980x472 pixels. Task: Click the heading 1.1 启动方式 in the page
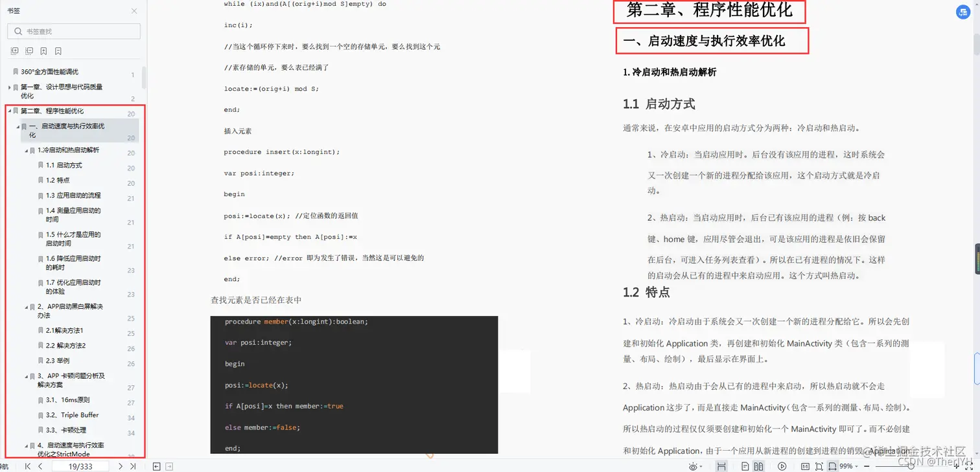[659, 104]
